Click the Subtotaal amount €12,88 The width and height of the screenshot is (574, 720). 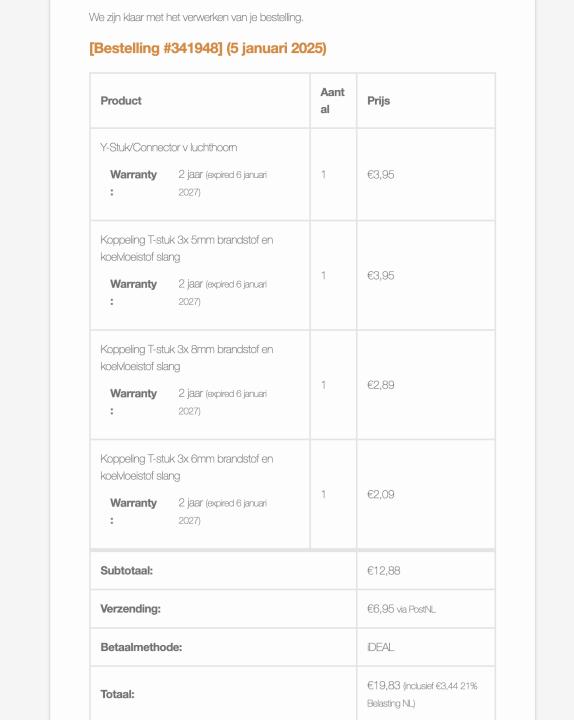coord(383,570)
